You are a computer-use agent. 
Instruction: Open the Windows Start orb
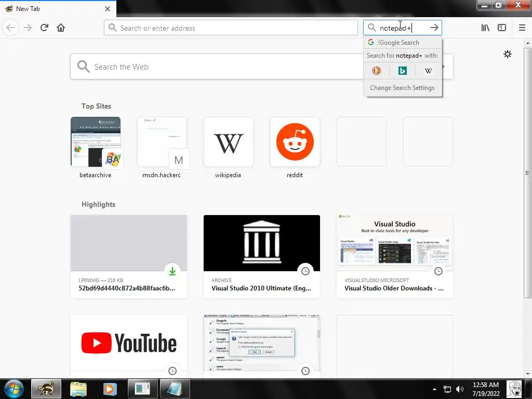(14, 389)
